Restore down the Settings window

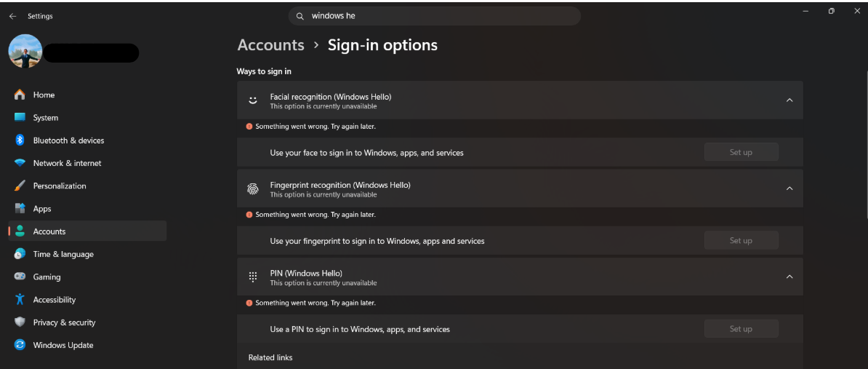click(832, 11)
